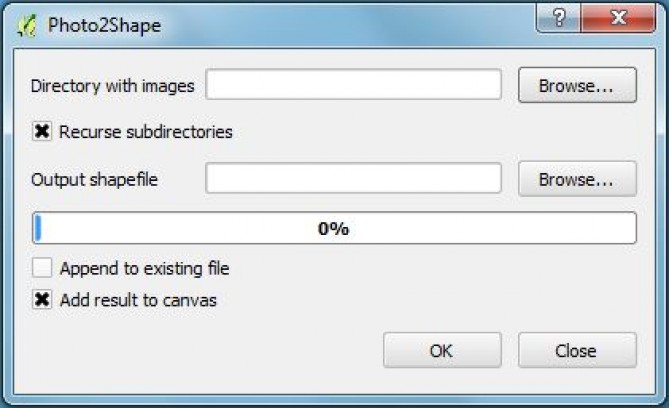Confirm with the OK button
This screenshot has height=408, width=669.
coord(442,350)
